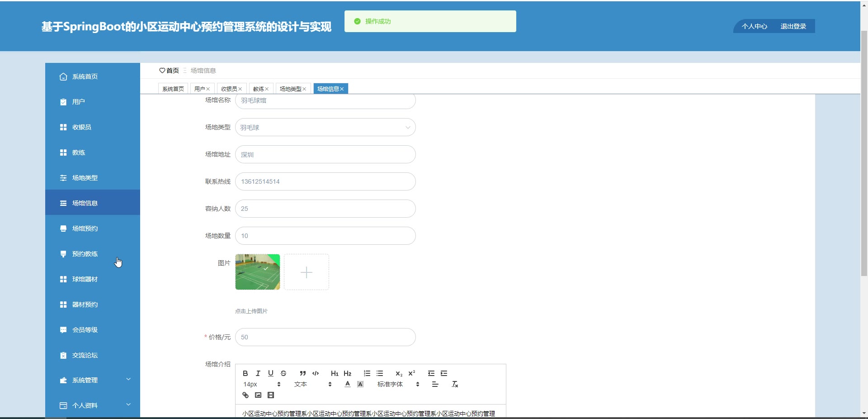The width and height of the screenshot is (868, 419).
Task: Open 预约教练 in the sidebar
Action: (x=93, y=254)
